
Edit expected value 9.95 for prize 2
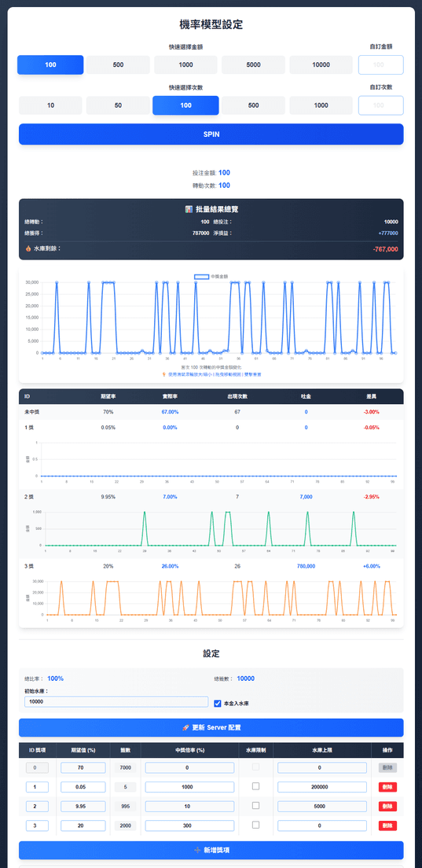(x=83, y=806)
